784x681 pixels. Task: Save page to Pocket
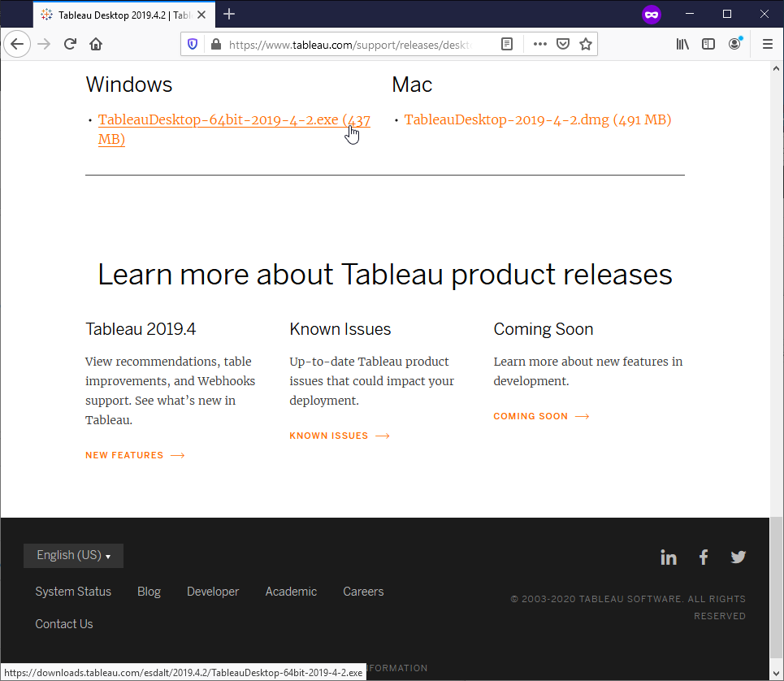(563, 45)
